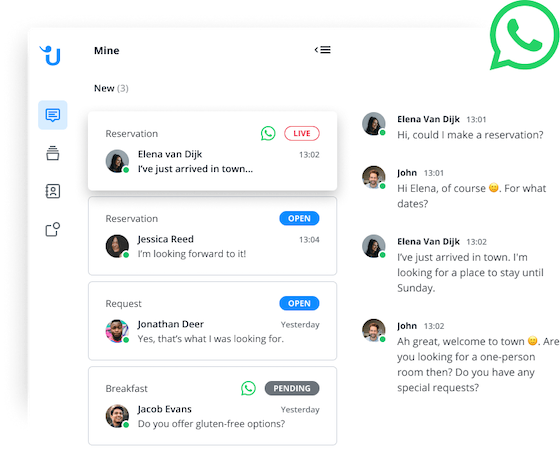Viewport: 560px width, 463px height.
Task: Open the contacts address book icon
Action: [52, 191]
